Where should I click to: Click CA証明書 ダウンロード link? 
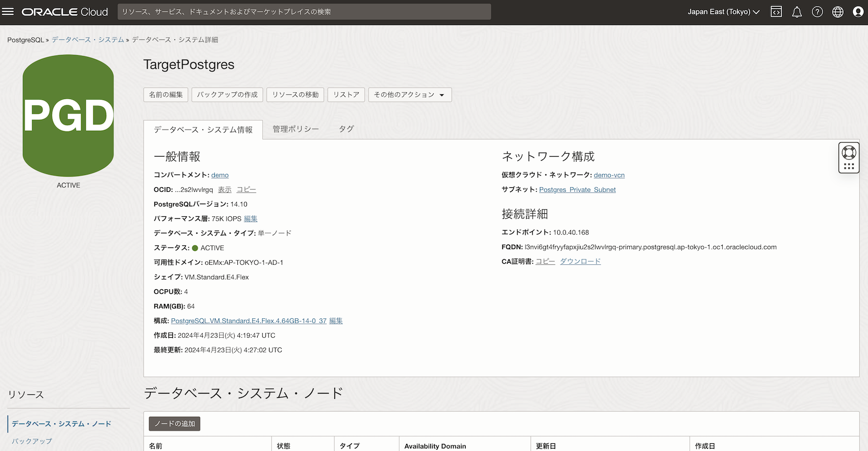click(x=580, y=261)
